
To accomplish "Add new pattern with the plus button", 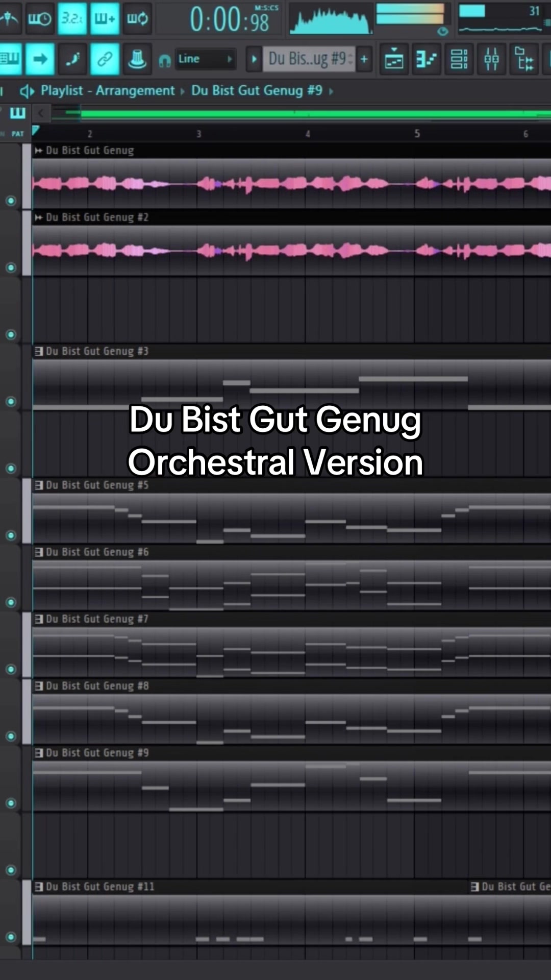I will pyautogui.click(x=364, y=59).
